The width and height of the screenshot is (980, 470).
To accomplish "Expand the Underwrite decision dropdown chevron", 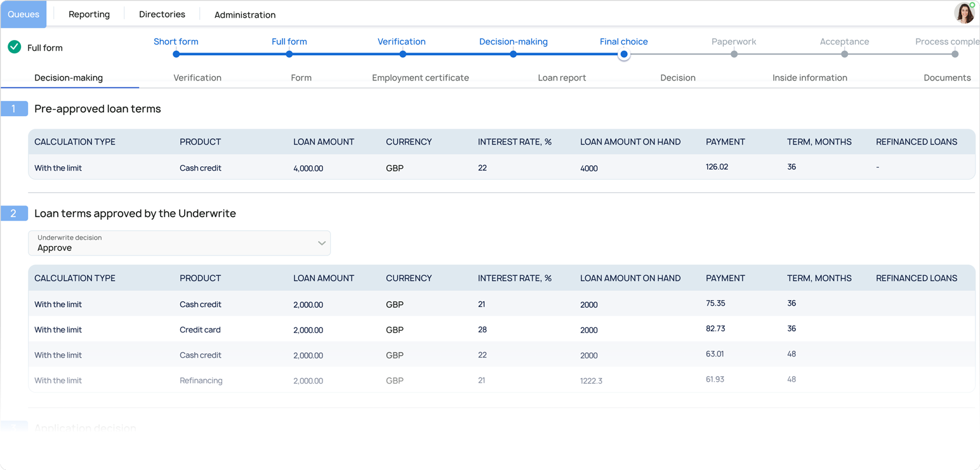I will (x=321, y=244).
